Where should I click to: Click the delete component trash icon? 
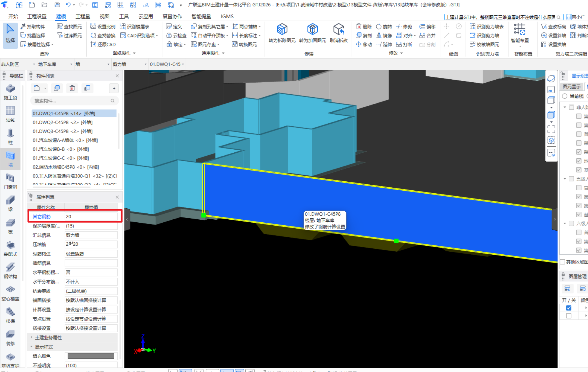72,88
